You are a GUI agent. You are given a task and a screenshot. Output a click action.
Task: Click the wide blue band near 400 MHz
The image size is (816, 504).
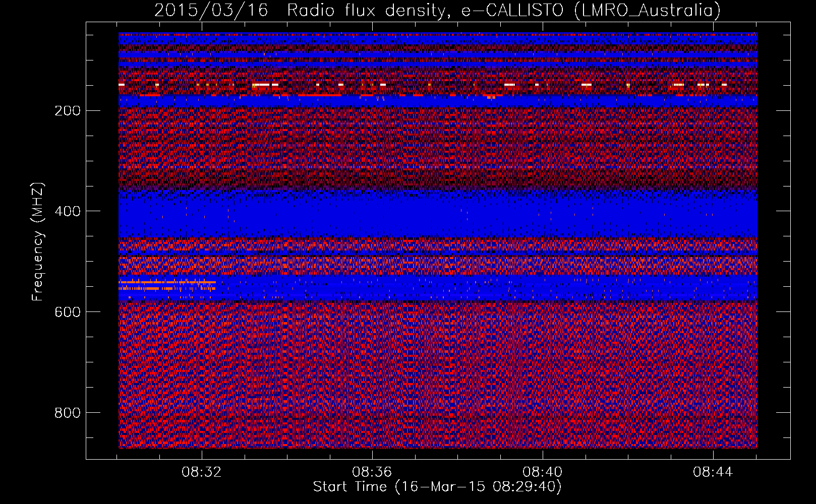click(x=438, y=214)
